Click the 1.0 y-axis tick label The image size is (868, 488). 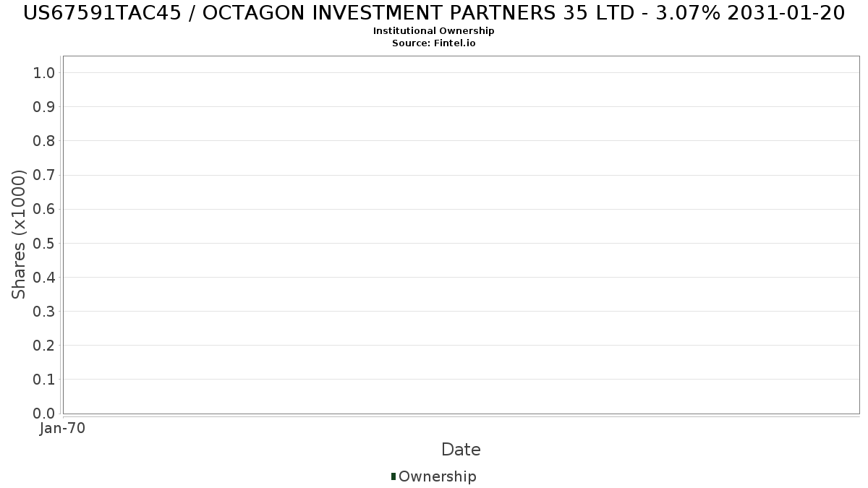coord(44,72)
